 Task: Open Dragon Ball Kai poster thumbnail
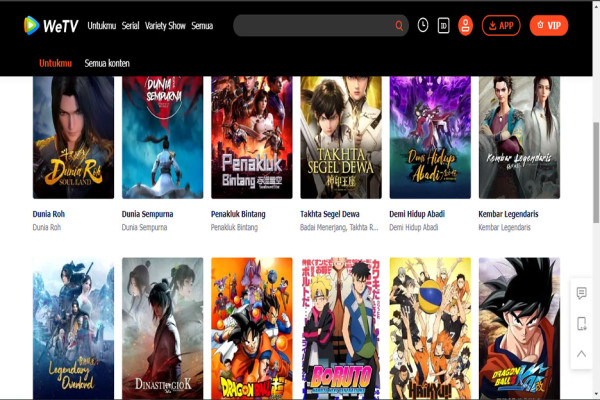coord(519,328)
